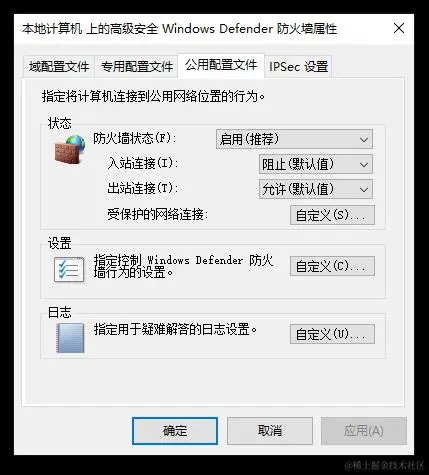Close the firewall properties dialog

point(399,28)
